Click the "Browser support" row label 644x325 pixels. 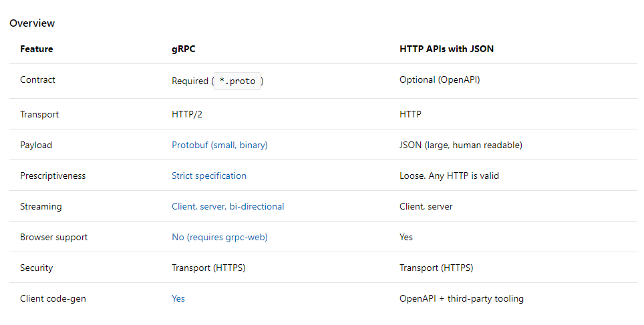click(x=53, y=237)
